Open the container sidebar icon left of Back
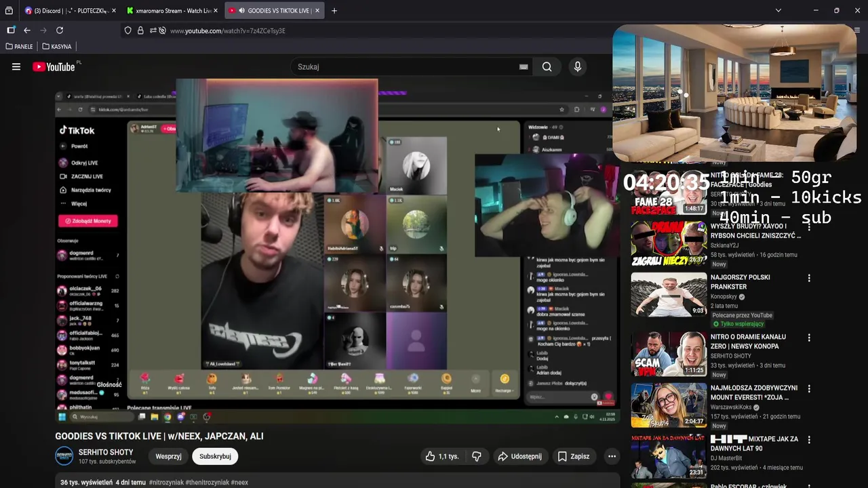Image resolution: width=868 pixels, height=488 pixels. 11,30
